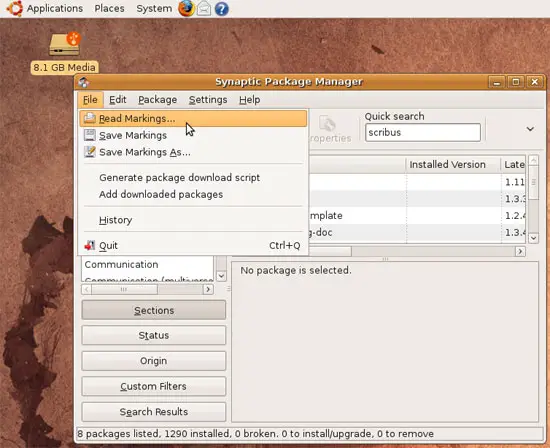This screenshot has width=550, height=448.
Task: Click the No package is selected text
Action: point(296,270)
